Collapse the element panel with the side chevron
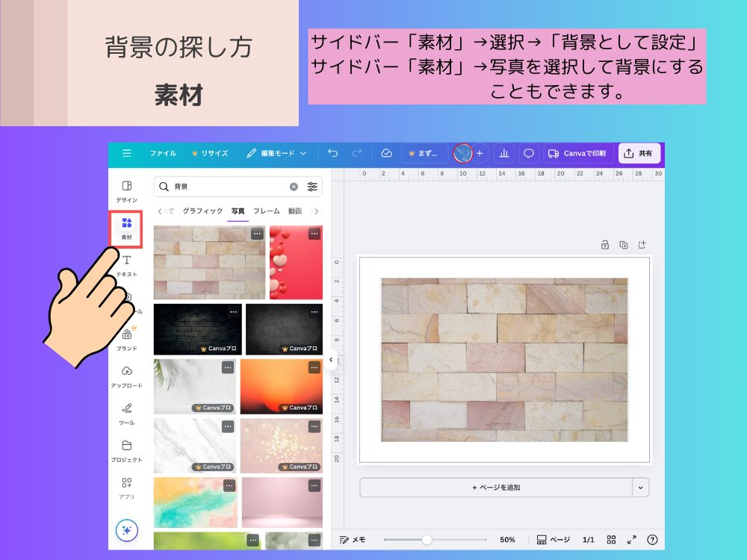Viewport: 747px width, 560px height. [331, 360]
